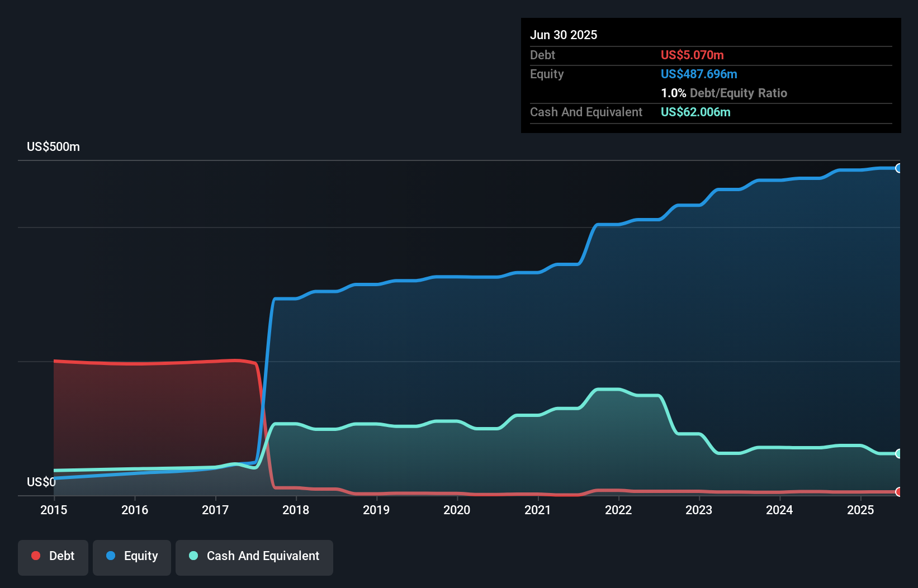Screen dimensions: 918x588
Task: Click the Equity row label in tooltip
Action: click(547, 74)
